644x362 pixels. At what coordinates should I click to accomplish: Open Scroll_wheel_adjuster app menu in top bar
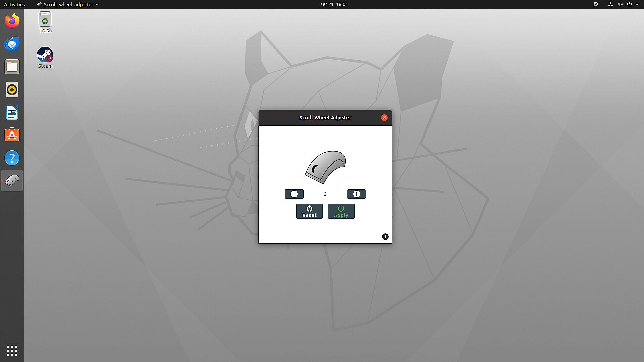67,4
